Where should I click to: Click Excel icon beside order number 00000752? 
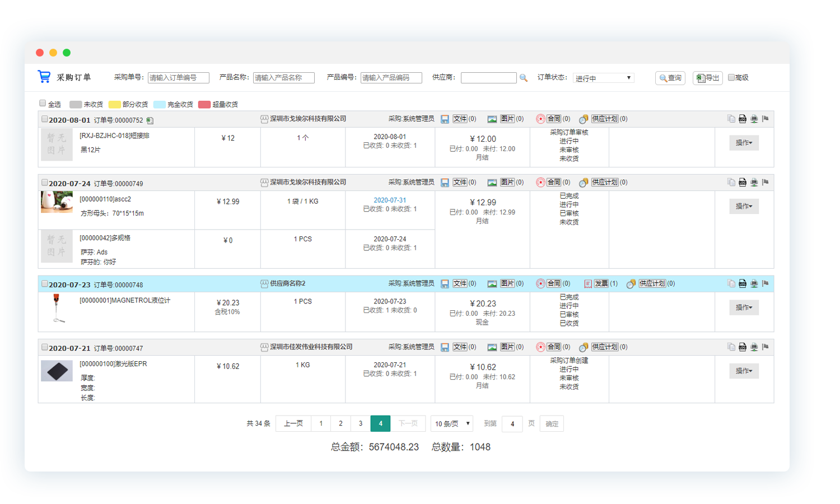(x=150, y=120)
